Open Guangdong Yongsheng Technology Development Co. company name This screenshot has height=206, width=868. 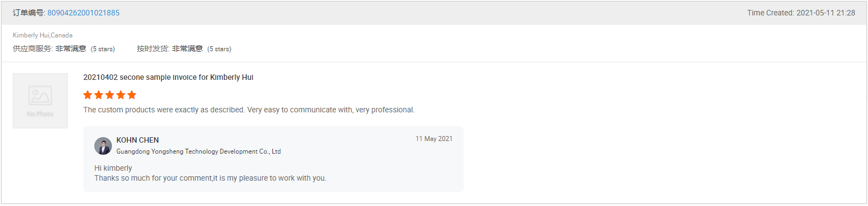(199, 151)
